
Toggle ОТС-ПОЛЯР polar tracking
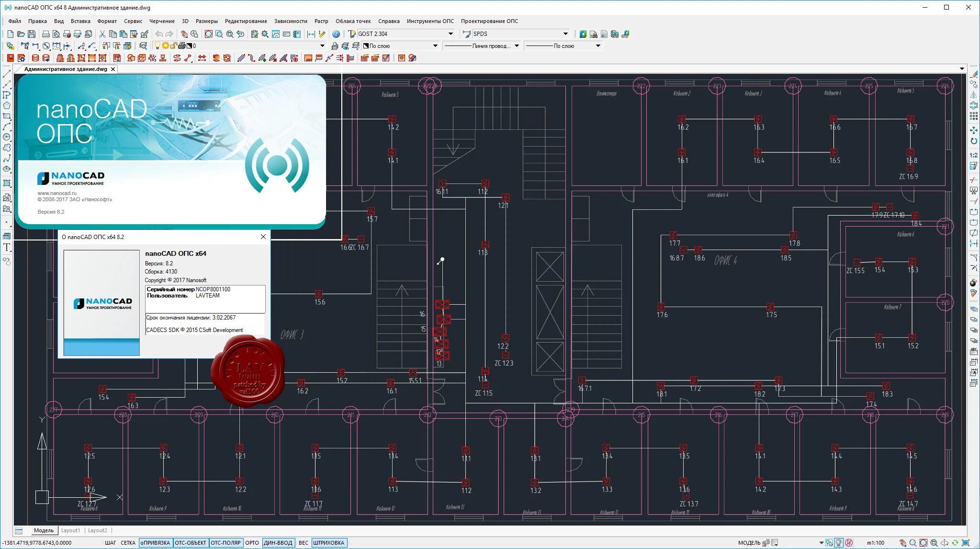coord(226,543)
